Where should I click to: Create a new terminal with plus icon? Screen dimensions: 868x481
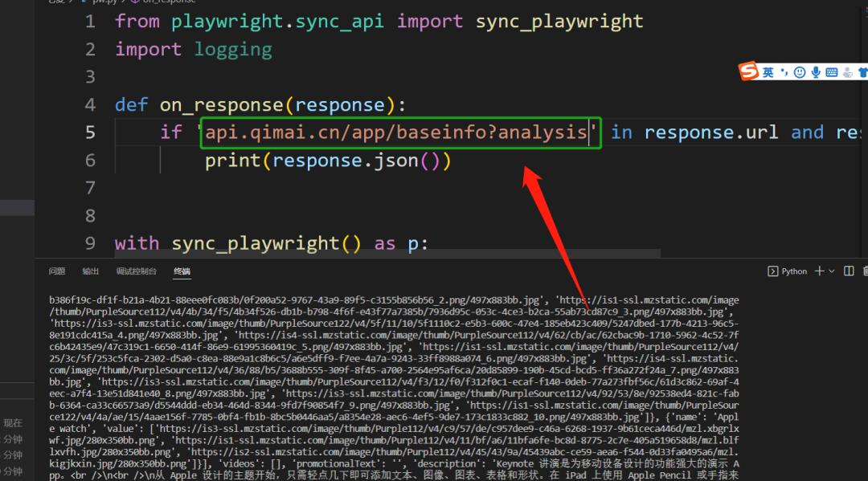tap(820, 271)
